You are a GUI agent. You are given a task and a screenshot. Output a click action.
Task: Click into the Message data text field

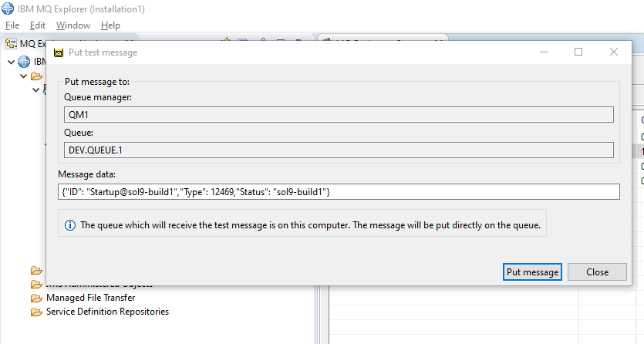[x=339, y=192]
